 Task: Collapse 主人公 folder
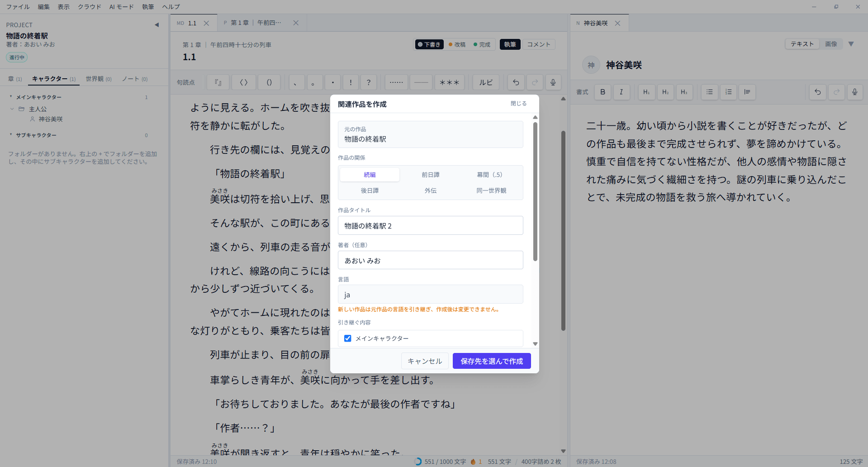pos(12,109)
